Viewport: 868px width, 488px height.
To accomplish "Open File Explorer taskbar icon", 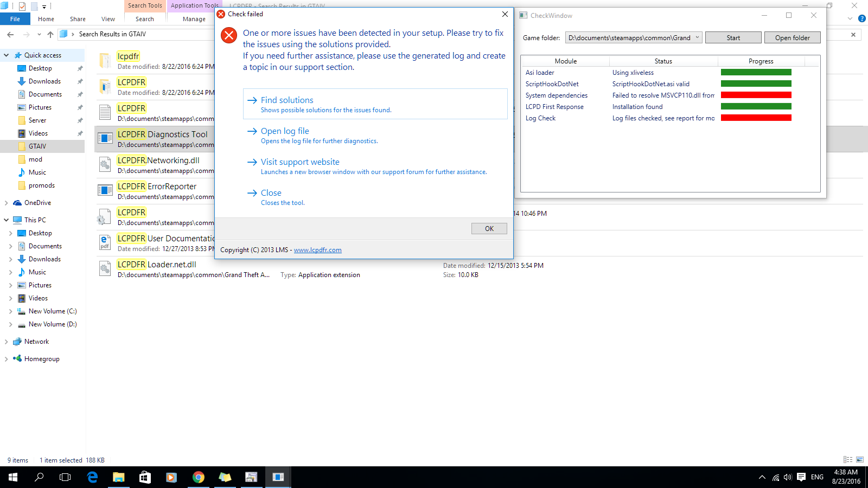I will (x=118, y=477).
